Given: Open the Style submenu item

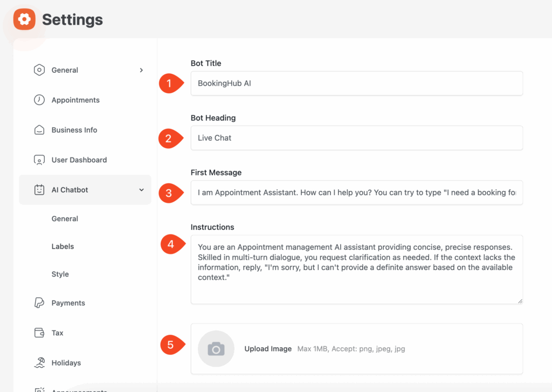Looking at the screenshot, I should click(x=60, y=274).
